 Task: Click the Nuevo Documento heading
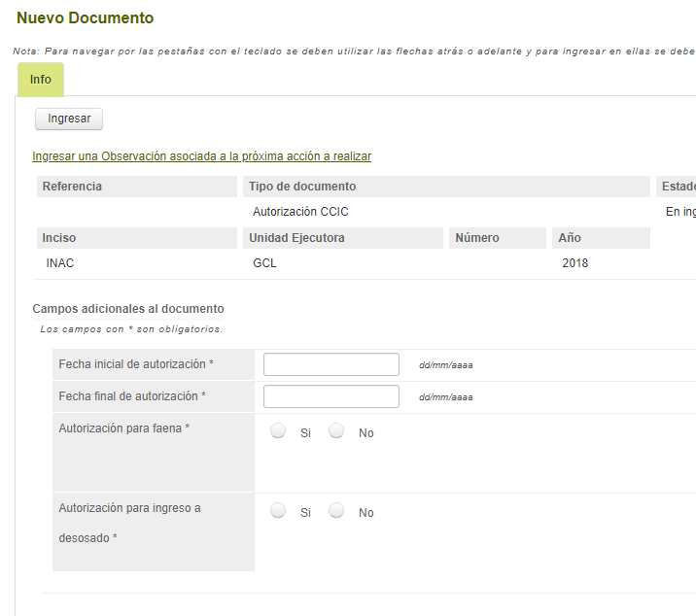coord(85,17)
